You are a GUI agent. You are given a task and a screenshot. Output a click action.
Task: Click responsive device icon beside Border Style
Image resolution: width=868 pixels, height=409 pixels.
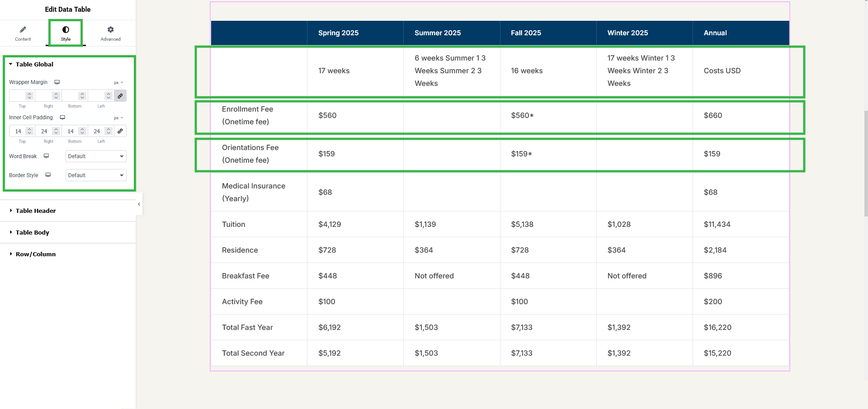point(48,175)
